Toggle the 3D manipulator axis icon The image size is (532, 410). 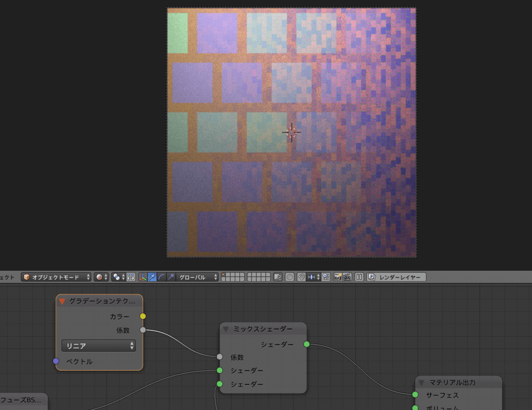143,277
